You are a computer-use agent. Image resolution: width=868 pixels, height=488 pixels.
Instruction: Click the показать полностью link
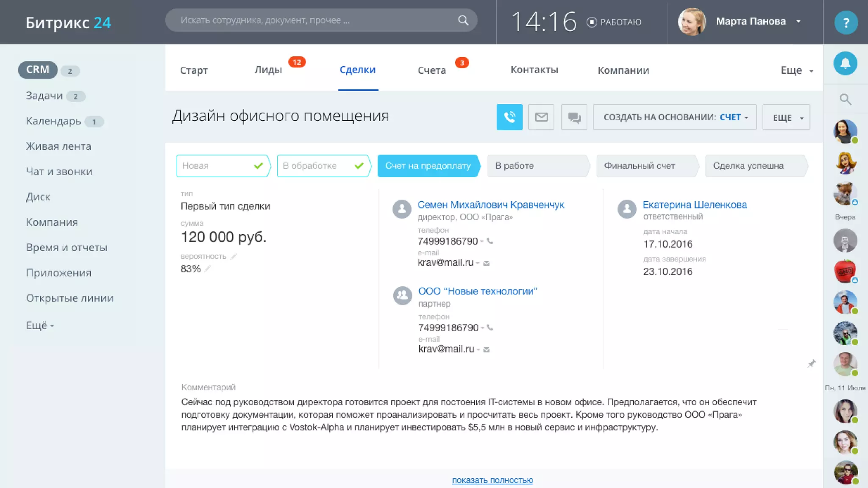tap(492, 480)
